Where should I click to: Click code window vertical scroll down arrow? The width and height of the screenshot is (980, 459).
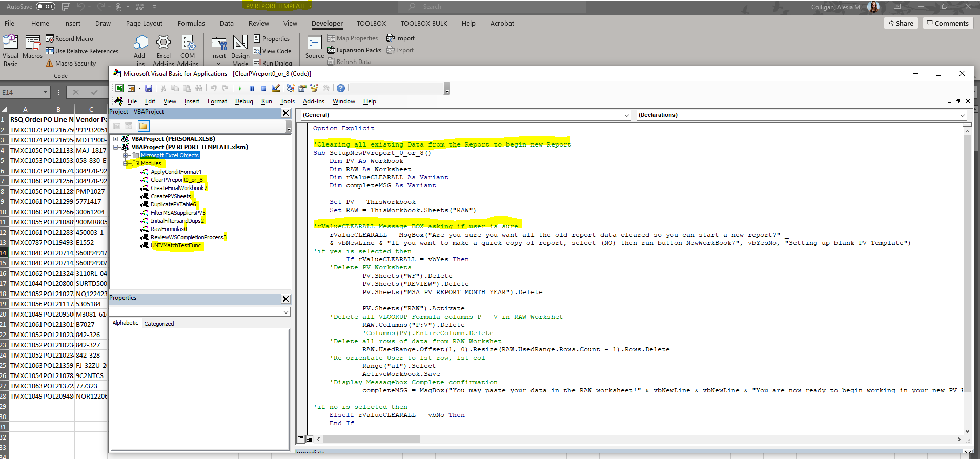(968, 431)
